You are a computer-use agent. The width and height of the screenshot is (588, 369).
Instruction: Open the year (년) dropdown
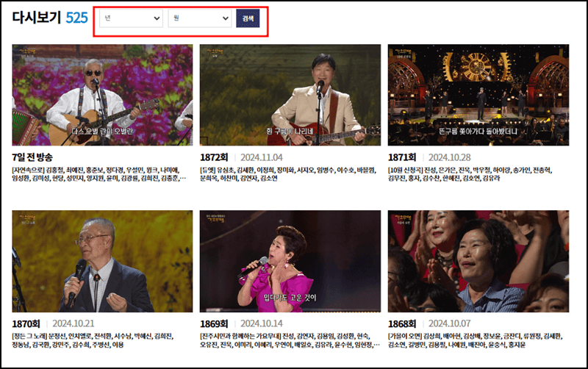click(132, 18)
